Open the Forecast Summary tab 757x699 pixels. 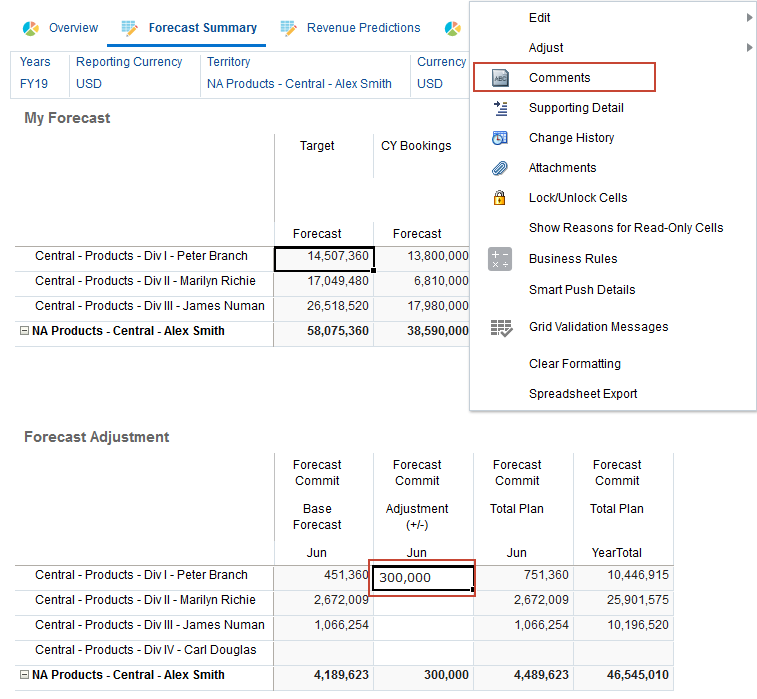(x=202, y=28)
